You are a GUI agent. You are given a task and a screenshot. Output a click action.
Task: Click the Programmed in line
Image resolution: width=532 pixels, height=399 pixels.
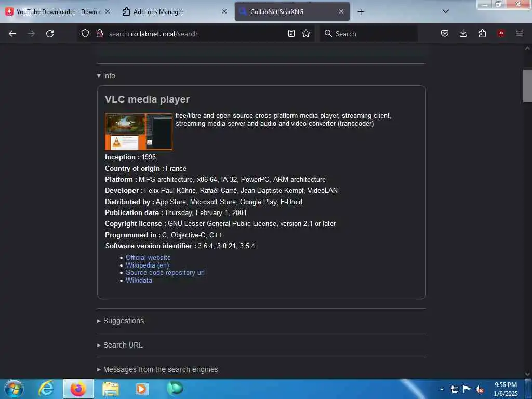click(x=164, y=235)
